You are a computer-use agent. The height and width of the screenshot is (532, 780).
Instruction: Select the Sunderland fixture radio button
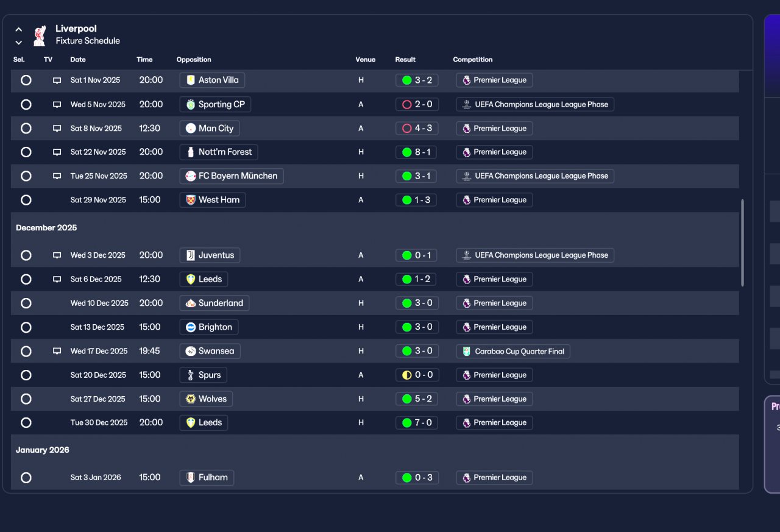pos(26,303)
